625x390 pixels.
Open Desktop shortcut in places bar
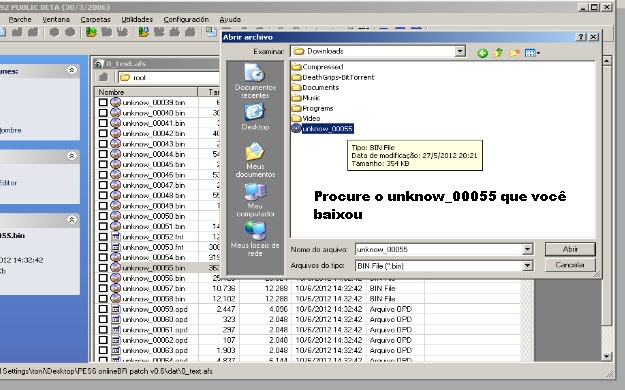coord(255,116)
